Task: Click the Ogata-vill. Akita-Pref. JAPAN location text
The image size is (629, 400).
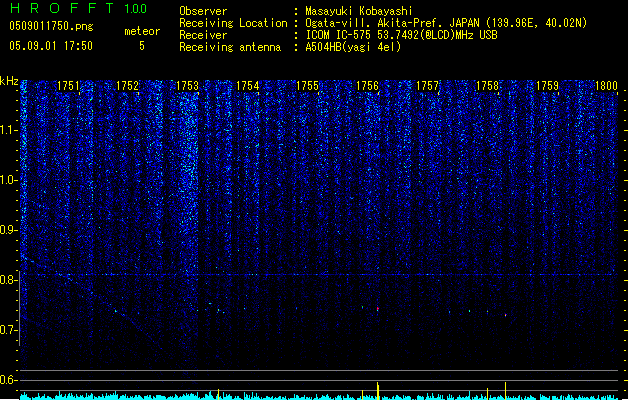Action: click(446, 23)
